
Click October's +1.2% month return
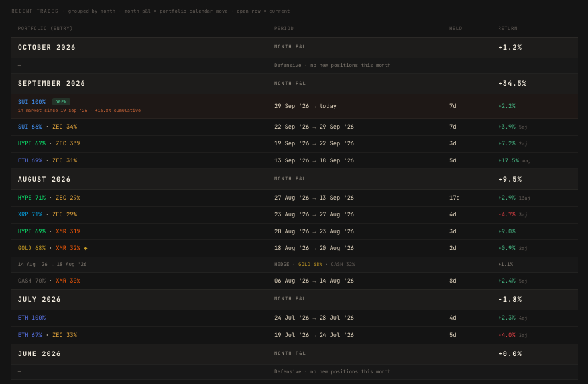tap(510, 47)
